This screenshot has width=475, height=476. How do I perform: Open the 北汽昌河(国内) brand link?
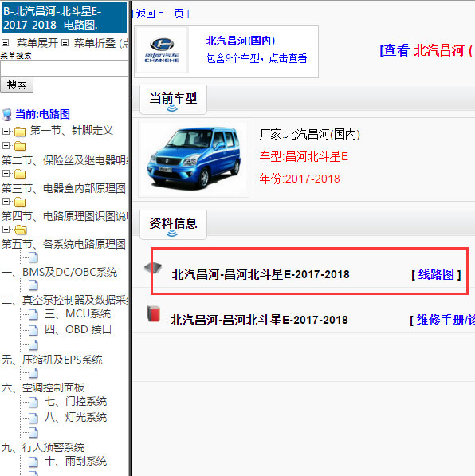pyautogui.click(x=241, y=41)
